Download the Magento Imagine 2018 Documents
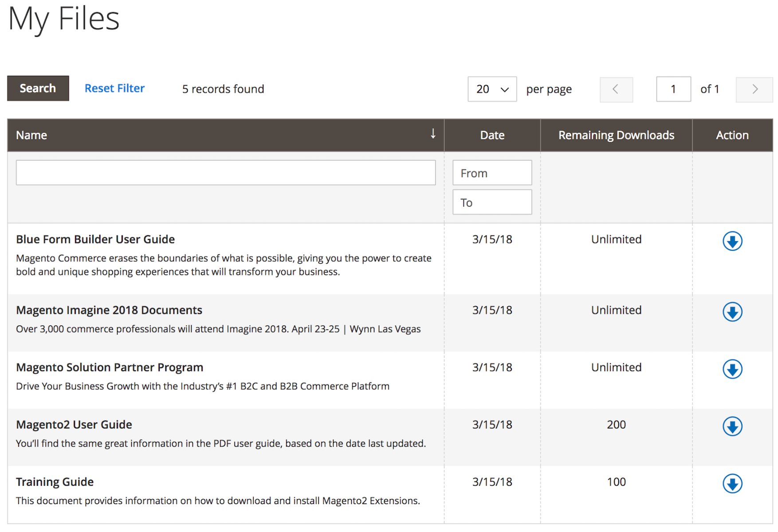Screen dimensions: 778x532 point(732,312)
